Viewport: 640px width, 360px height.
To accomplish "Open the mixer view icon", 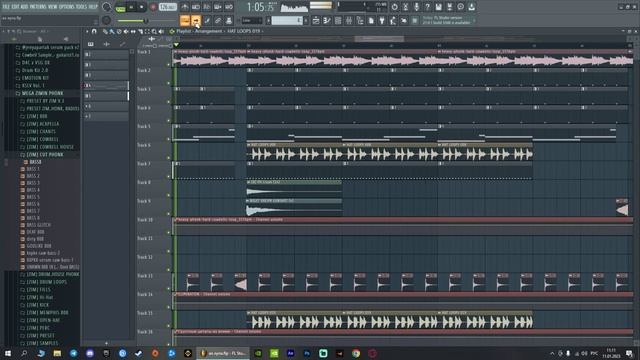I will pyautogui.click(x=349, y=20).
